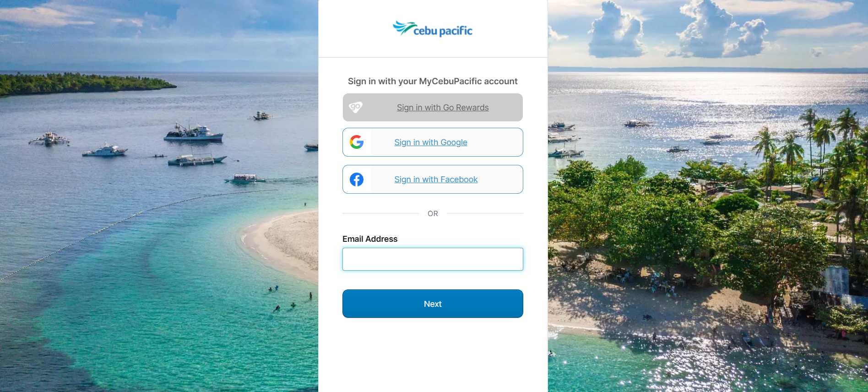Click the OR divider text
This screenshot has width=868, height=392.
[433, 213]
